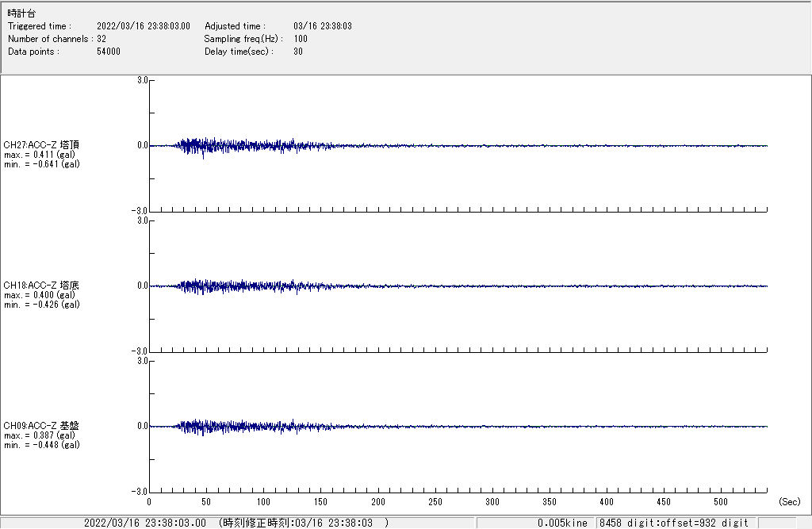
Task: Click the 100 second mark on time axis
Action: click(x=263, y=502)
